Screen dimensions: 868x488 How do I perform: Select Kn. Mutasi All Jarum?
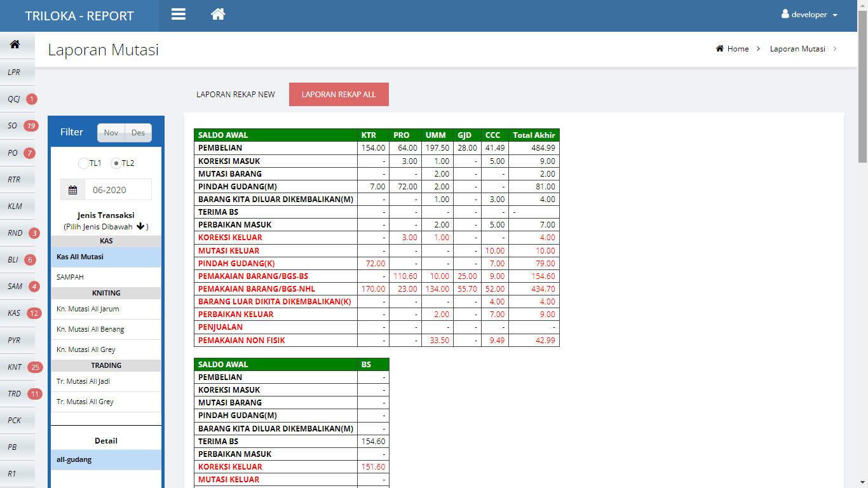click(x=106, y=309)
